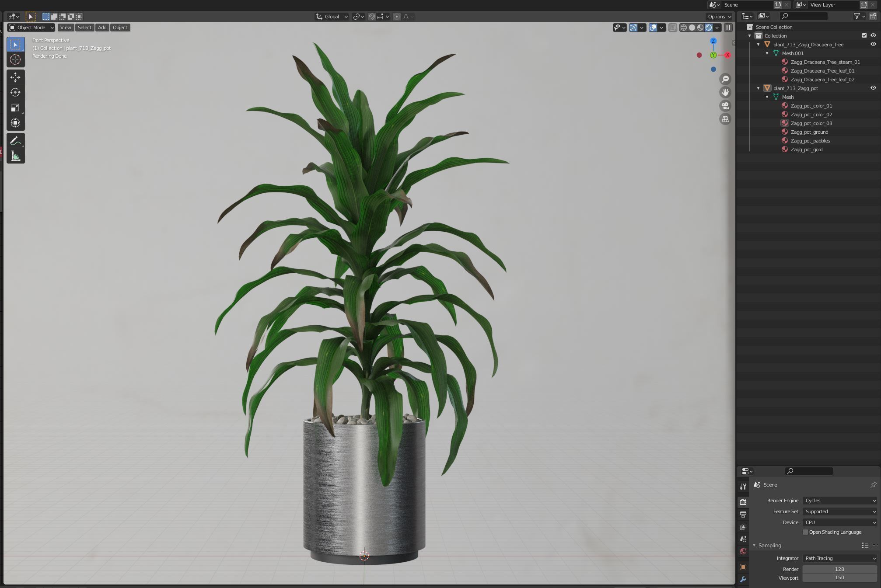Activate the Transform tool
This screenshot has height=588, width=881.
pyautogui.click(x=15, y=123)
